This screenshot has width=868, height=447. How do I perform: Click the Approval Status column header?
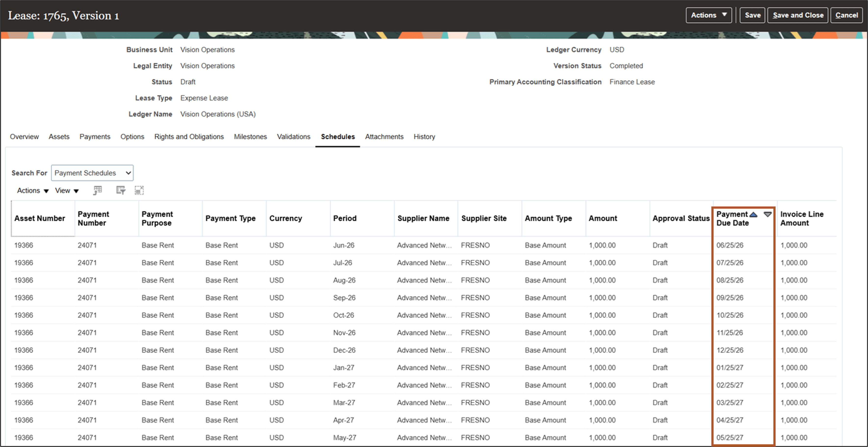(681, 218)
